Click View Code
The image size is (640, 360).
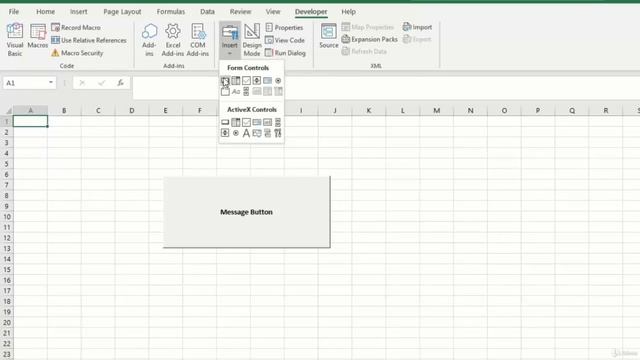285,40
